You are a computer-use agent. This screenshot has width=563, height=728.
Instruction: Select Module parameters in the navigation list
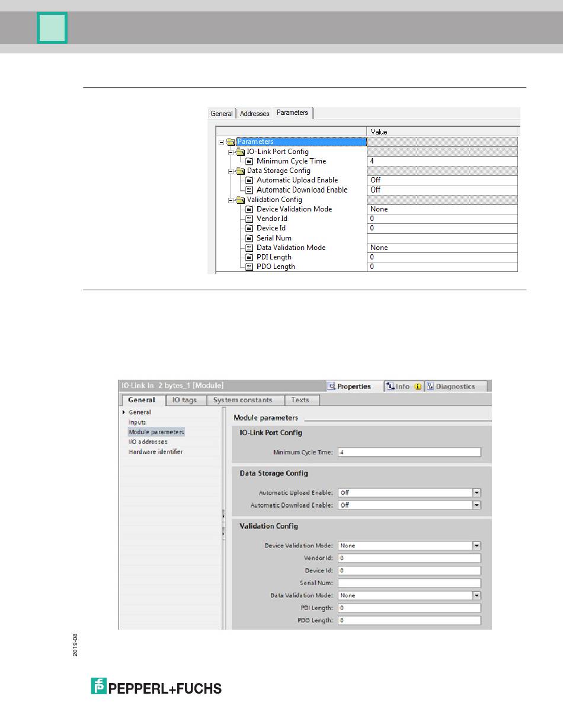[156, 432]
